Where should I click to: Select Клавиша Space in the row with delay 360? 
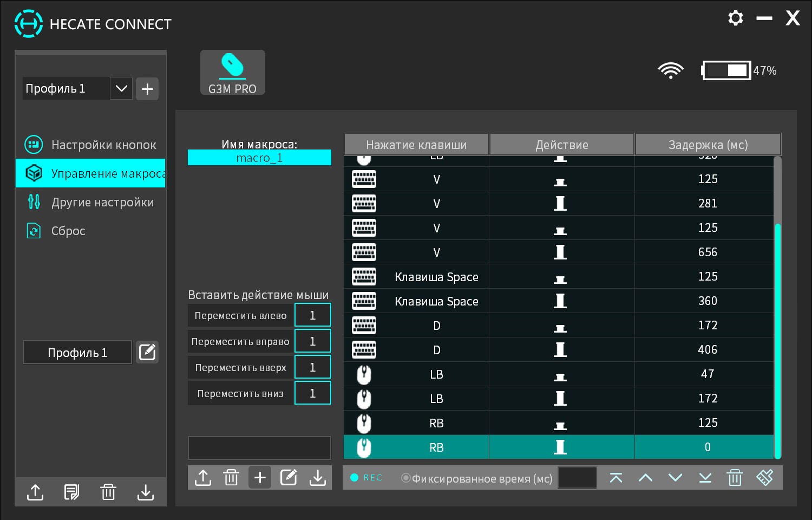436,301
